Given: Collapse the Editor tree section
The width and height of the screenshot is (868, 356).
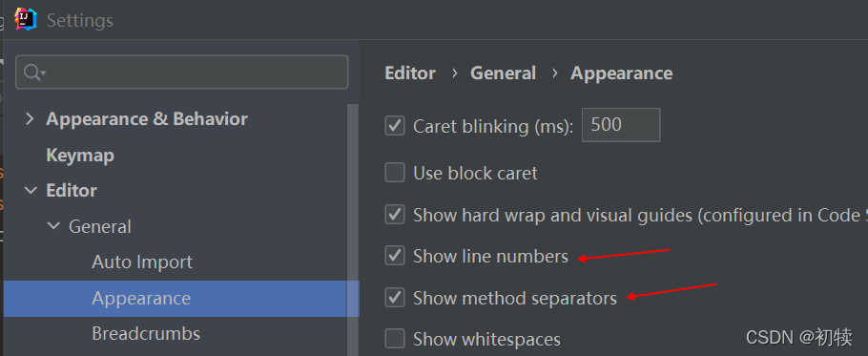Looking at the screenshot, I should [30, 191].
